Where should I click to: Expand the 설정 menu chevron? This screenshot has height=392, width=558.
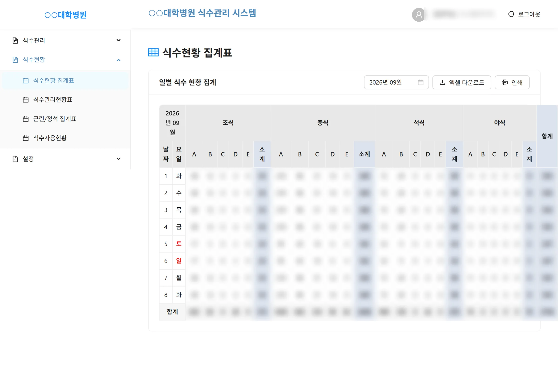point(119,159)
